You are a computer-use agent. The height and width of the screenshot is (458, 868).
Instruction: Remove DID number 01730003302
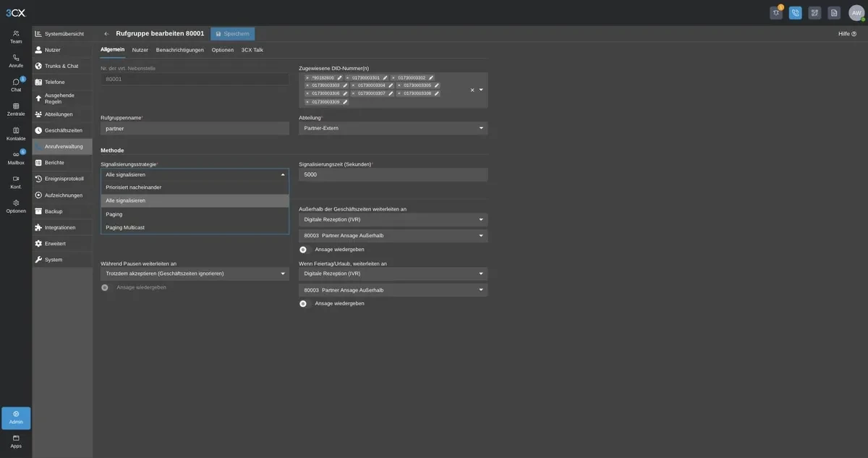click(393, 77)
